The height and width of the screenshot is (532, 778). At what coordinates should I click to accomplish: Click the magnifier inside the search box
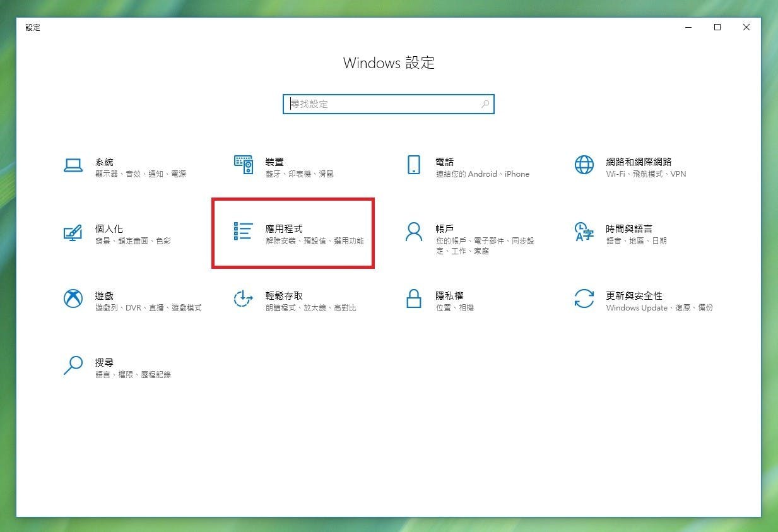tap(485, 104)
